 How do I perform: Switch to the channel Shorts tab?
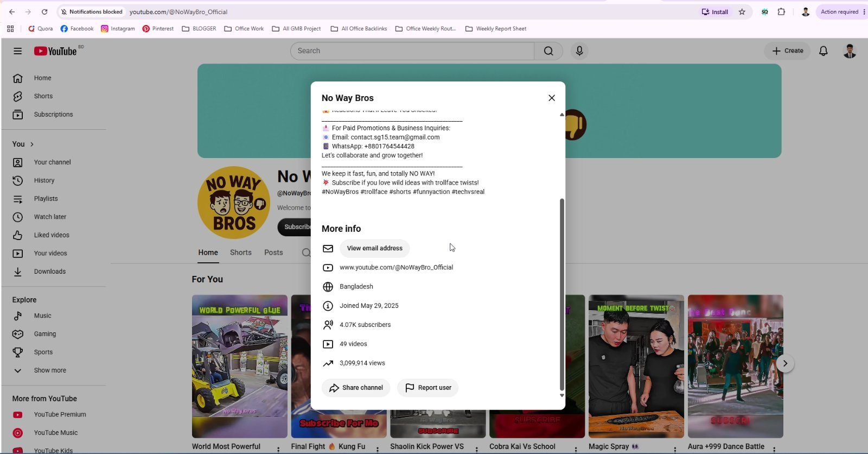240,253
